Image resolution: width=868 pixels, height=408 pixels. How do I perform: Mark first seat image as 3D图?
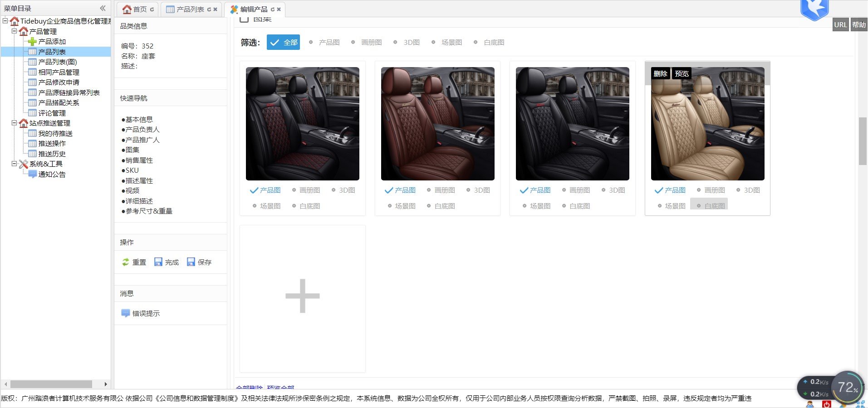point(343,190)
